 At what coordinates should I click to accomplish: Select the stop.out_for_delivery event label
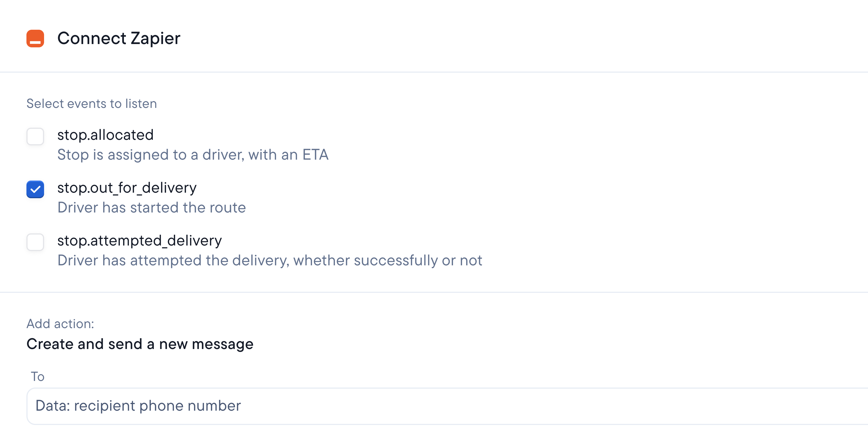(127, 188)
